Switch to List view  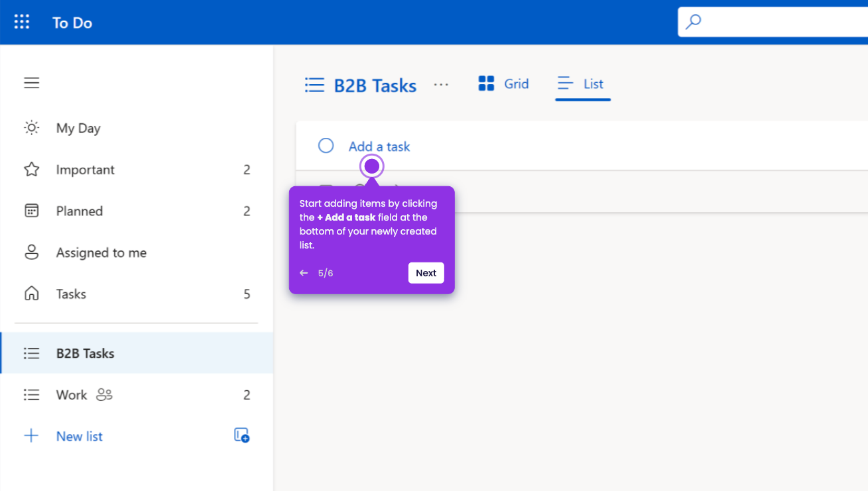[582, 83]
